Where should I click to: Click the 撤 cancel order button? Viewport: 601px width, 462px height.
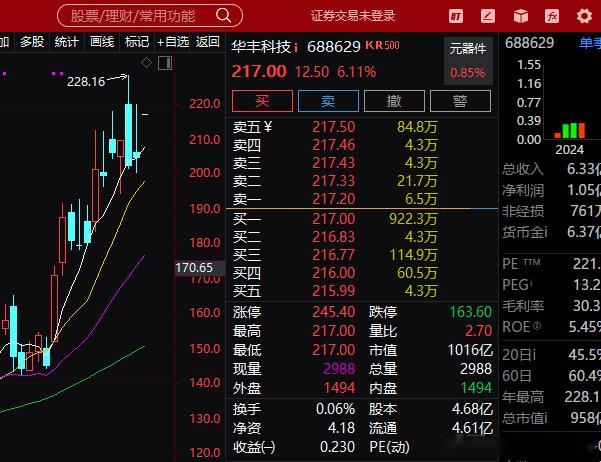click(394, 101)
